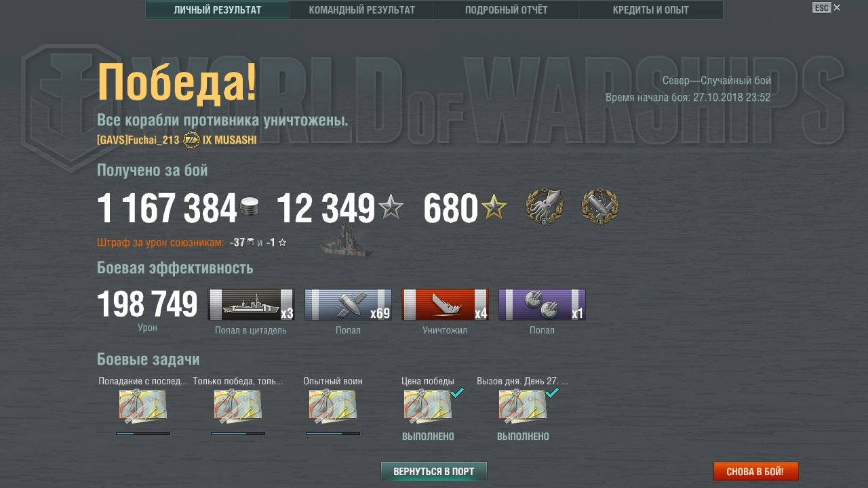Select the Личный результат tab
The width and height of the screenshot is (868, 488).
[218, 10]
